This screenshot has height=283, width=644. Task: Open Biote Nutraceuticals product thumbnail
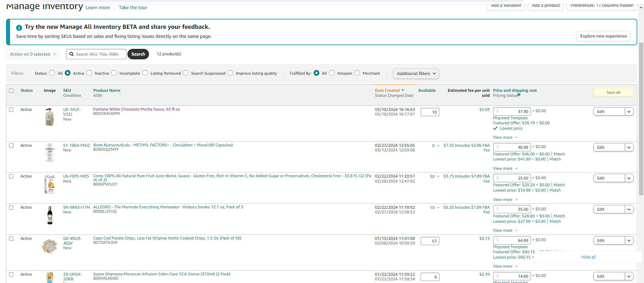(x=50, y=152)
